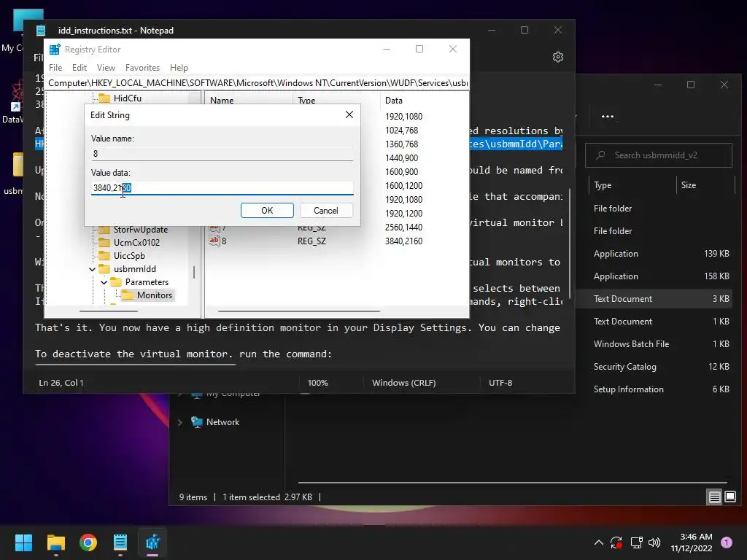Select the Parameters registry key

(x=147, y=282)
